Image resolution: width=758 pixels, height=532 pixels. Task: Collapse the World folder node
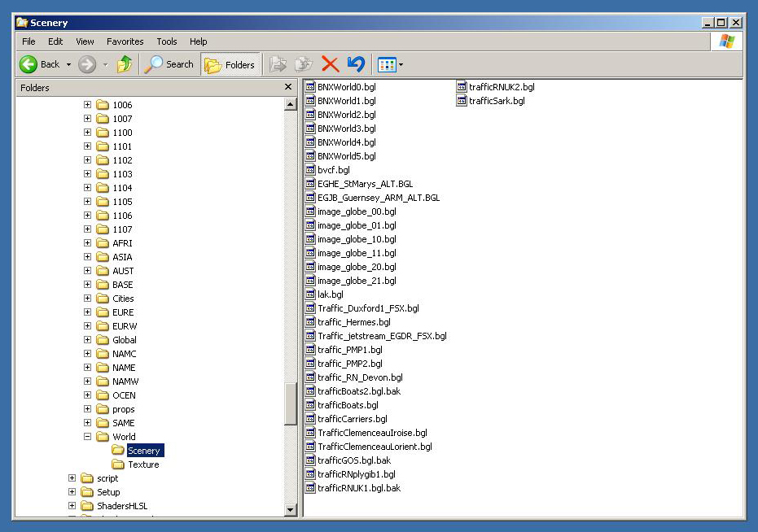point(87,436)
